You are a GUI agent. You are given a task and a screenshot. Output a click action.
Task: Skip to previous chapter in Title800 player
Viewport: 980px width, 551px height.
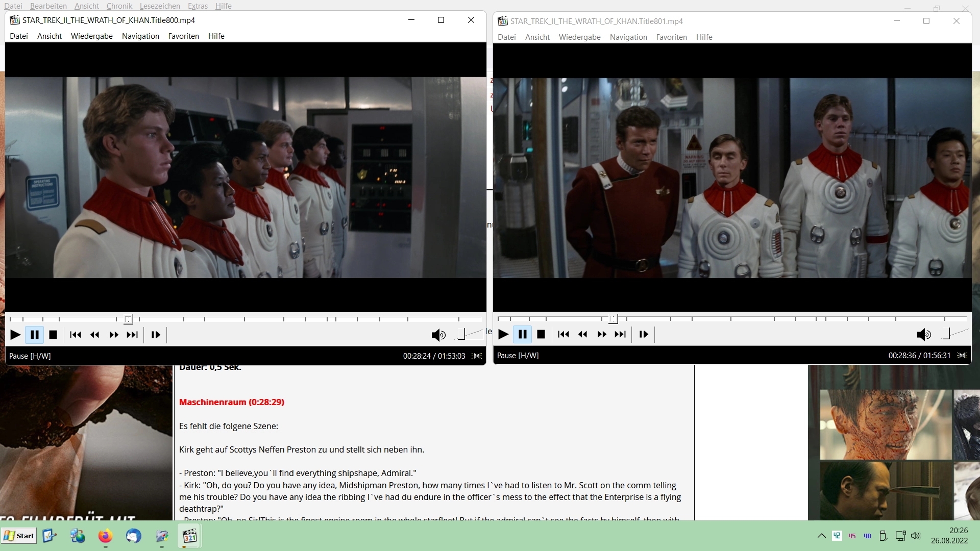pos(76,335)
